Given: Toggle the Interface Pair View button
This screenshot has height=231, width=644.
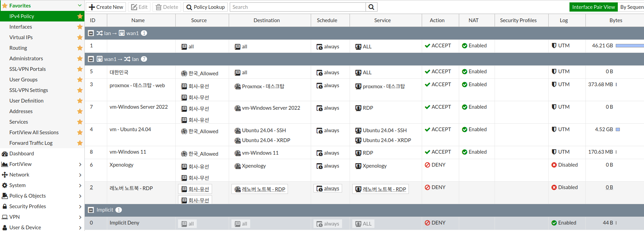Looking at the screenshot, I should pyautogui.click(x=593, y=7).
